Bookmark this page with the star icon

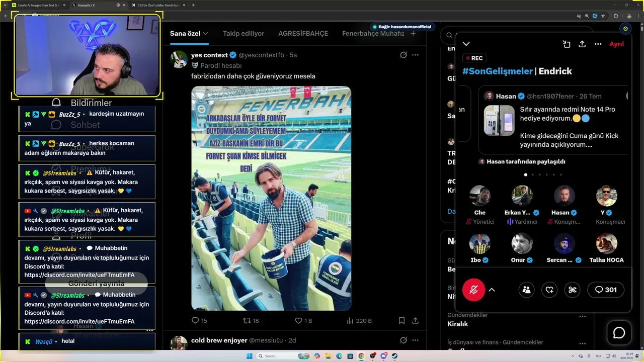(x=603, y=16)
